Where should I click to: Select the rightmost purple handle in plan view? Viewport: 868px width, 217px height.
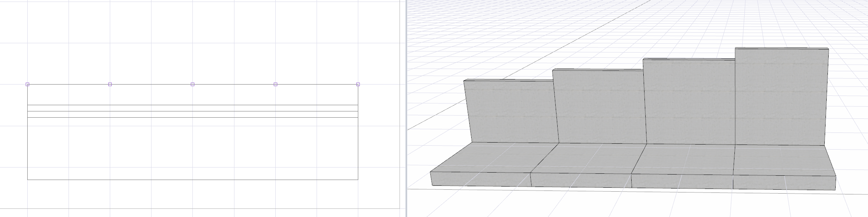pos(358,84)
